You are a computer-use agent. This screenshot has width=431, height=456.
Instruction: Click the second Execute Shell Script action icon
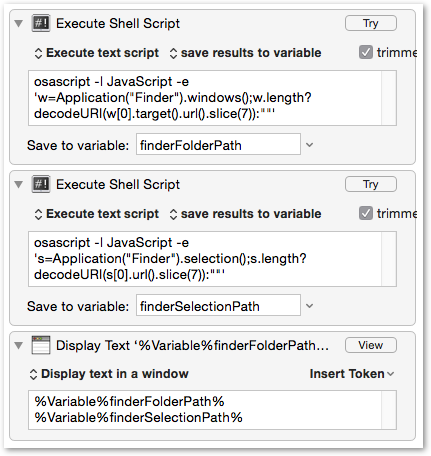(41, 184)
